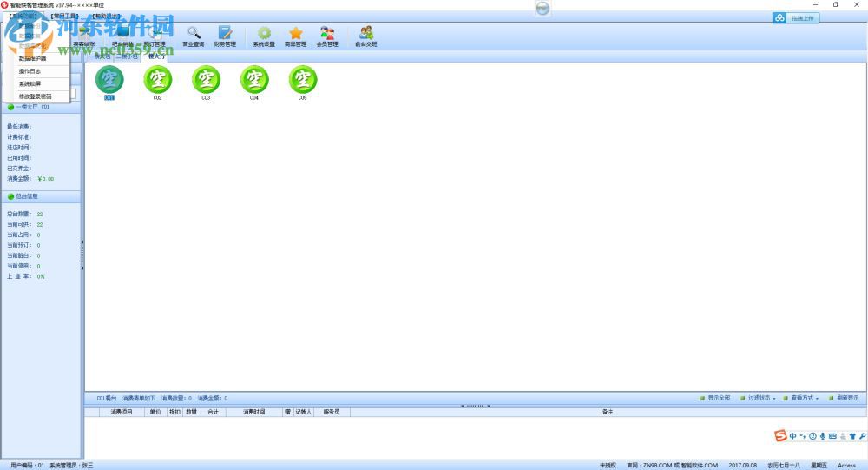Click 上座率 0% value
This screenshot has height=470, width=868.
pos(41,276)
